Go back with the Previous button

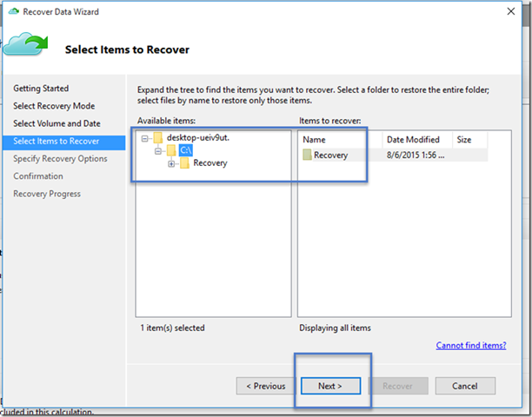265,386
